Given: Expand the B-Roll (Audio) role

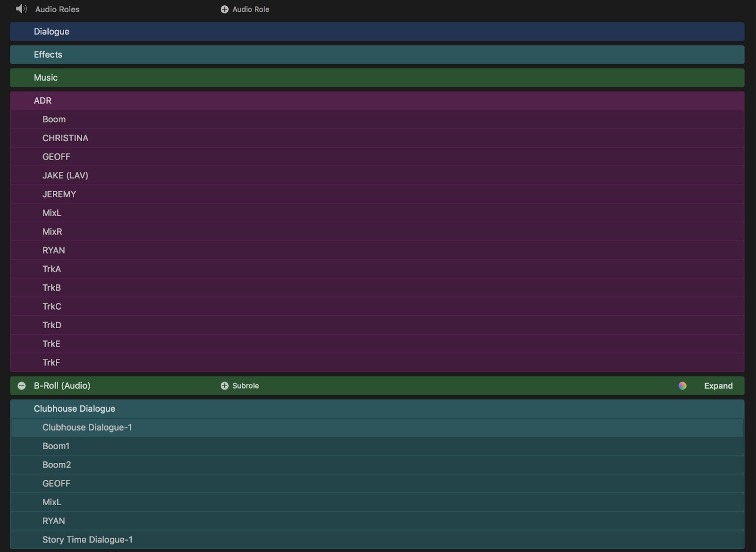Looking at the screenshot, I should tap(718, 386).
